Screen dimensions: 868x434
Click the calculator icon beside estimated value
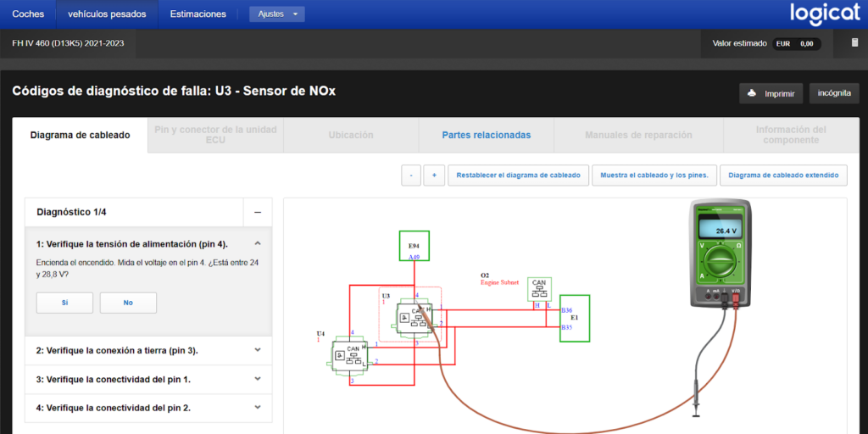pos(854,43)
